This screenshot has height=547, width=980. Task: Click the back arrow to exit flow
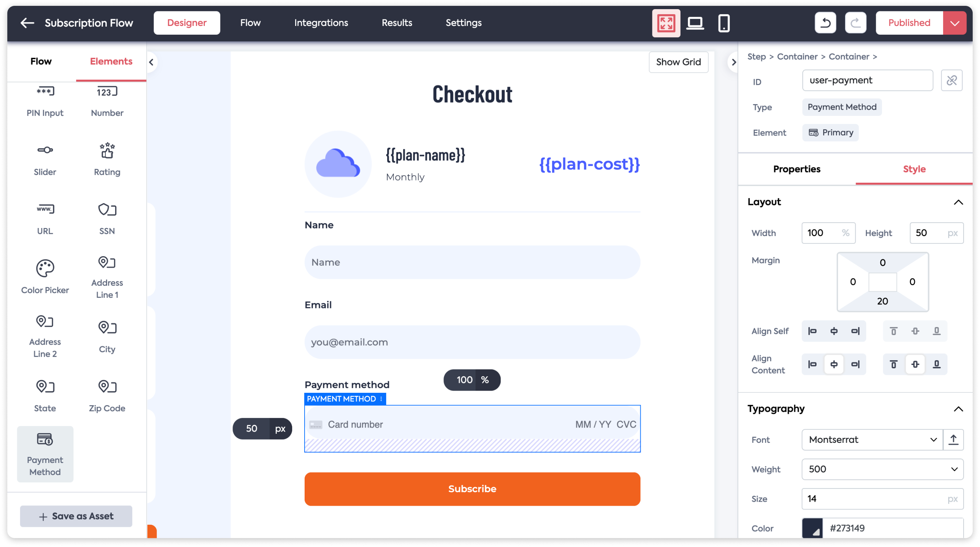coord(27,23)
